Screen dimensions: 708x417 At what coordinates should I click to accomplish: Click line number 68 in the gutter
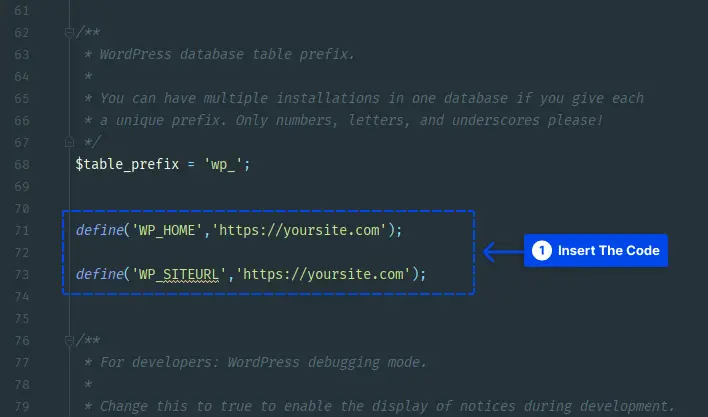click(x=22, y=165)
